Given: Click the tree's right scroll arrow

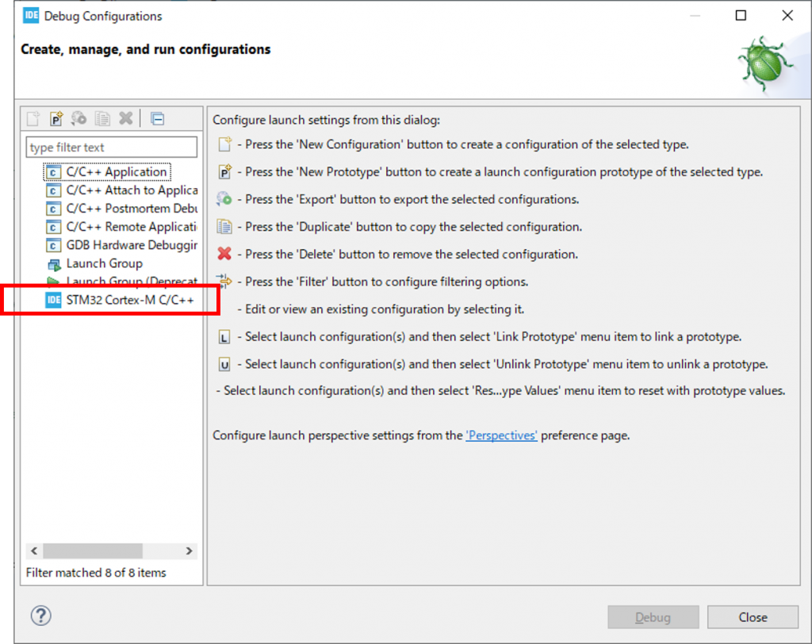Looking at the screenshot, I should coord(189,550).
